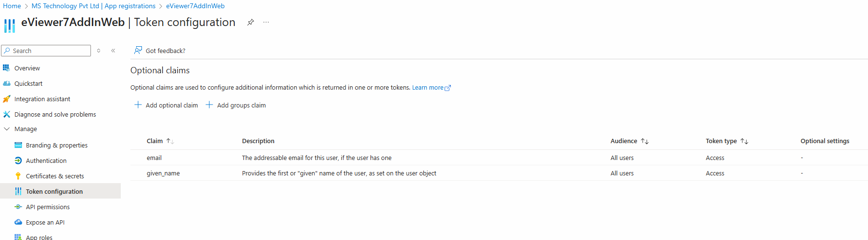Collapse the sidebar with the double chevron

pos(113,51)
